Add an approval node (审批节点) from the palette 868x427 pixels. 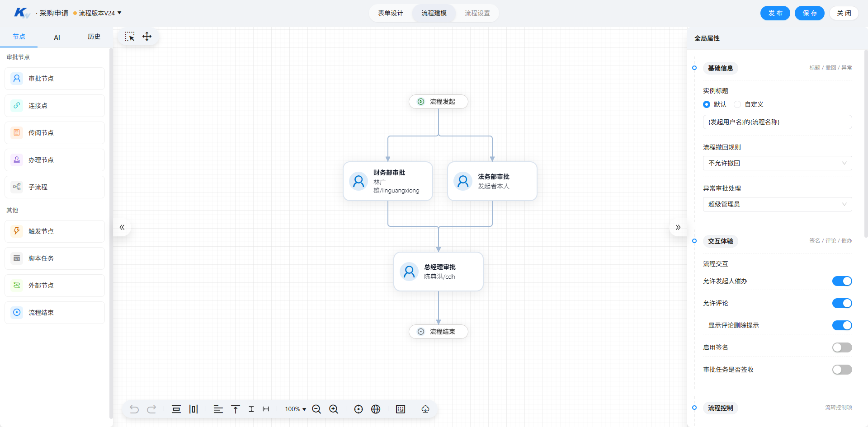click(55, 79)
